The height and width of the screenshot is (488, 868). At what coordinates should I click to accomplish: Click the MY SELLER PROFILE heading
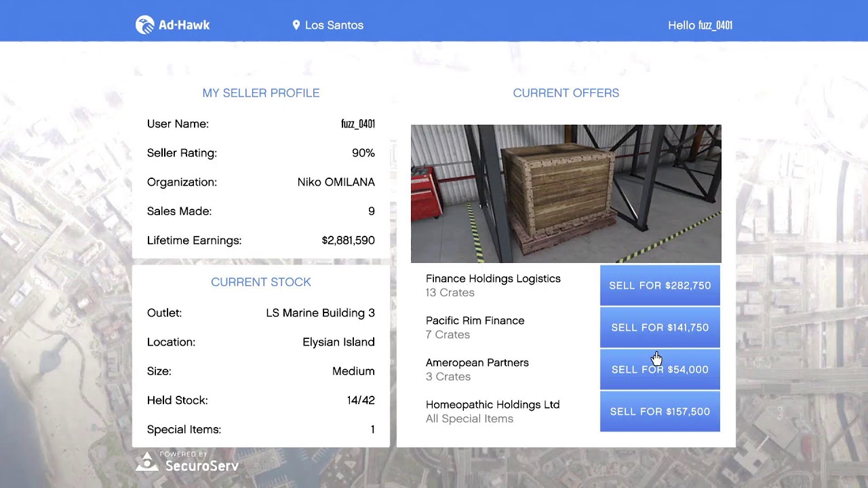click(261, 93)
